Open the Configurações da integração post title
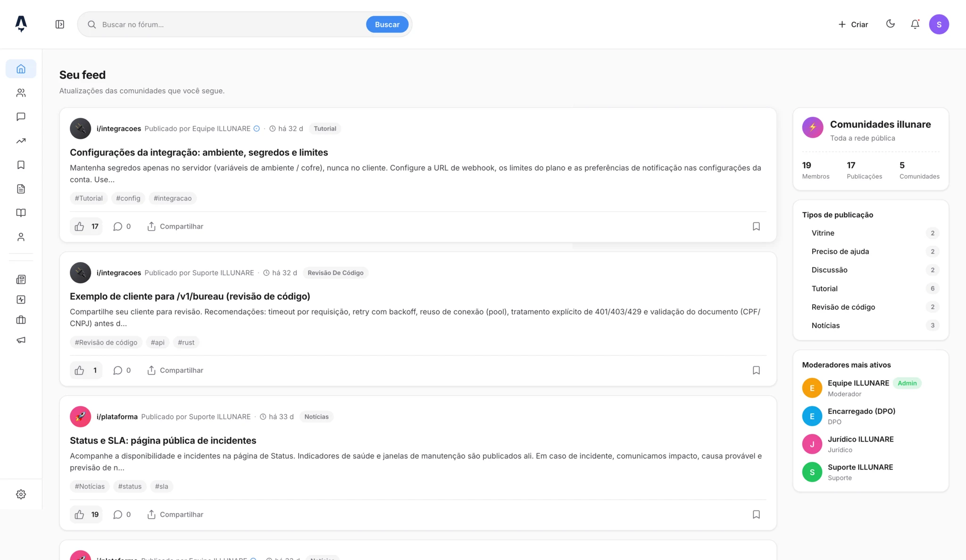Image resolution: width=966 pixels, height=560 pixels. tap(199, 153)
